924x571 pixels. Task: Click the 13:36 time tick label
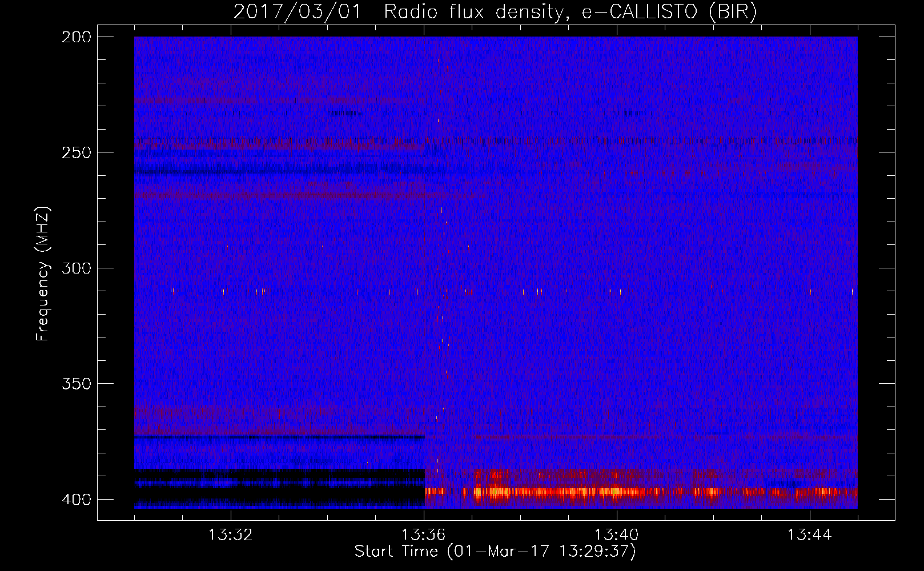point(424,535)
